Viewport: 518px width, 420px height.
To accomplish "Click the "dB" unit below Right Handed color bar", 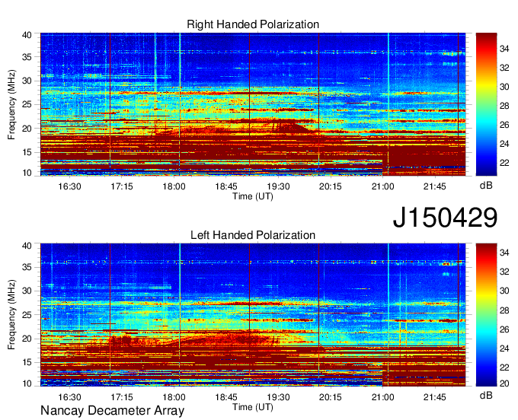I will coord(486,186).
